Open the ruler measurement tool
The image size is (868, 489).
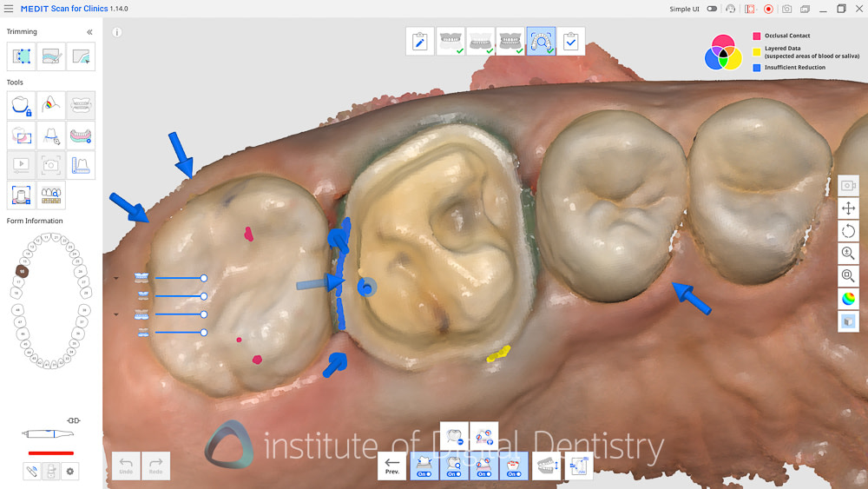(x=81, y=165)
